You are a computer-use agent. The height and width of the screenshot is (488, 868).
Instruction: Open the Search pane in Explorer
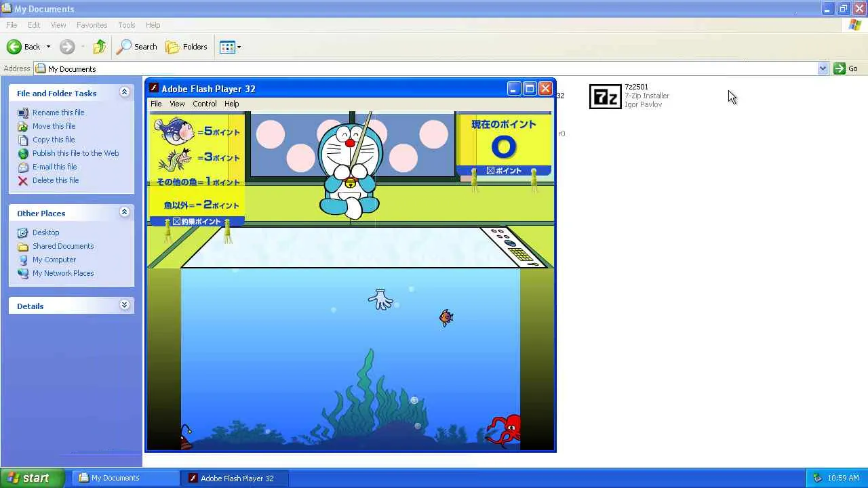click(x=137, y=47)
